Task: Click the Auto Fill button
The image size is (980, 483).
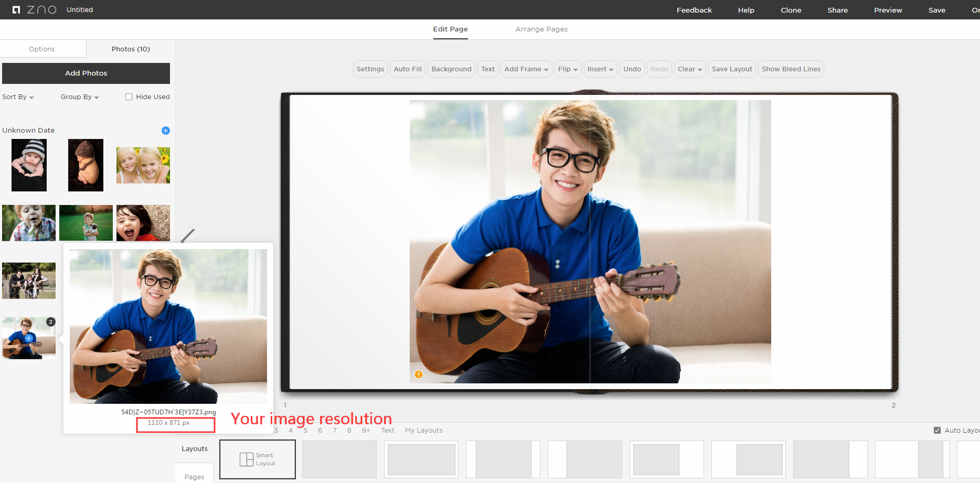Action: click(408, 69)
